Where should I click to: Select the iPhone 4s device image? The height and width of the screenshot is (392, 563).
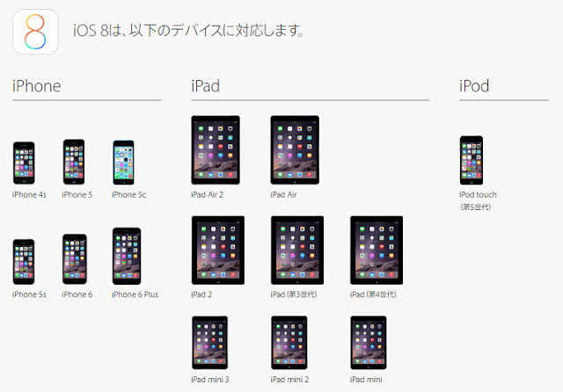pyautogui.click(x=24, y=163)
